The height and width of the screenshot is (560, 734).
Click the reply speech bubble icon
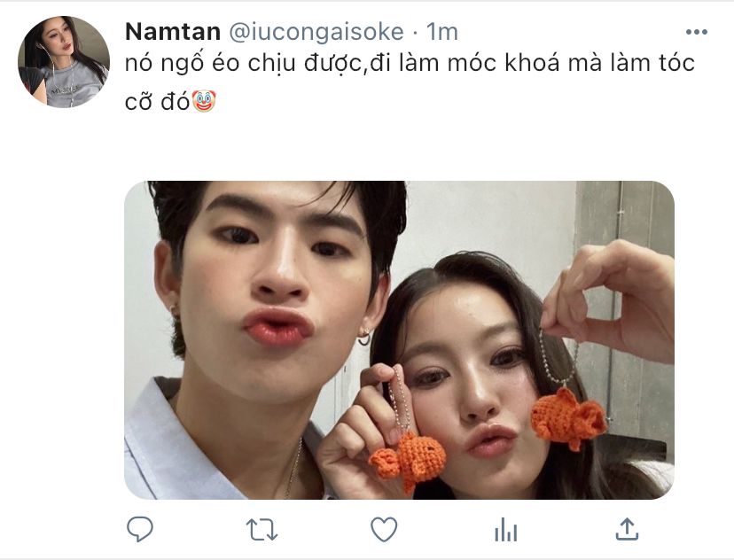139,530
